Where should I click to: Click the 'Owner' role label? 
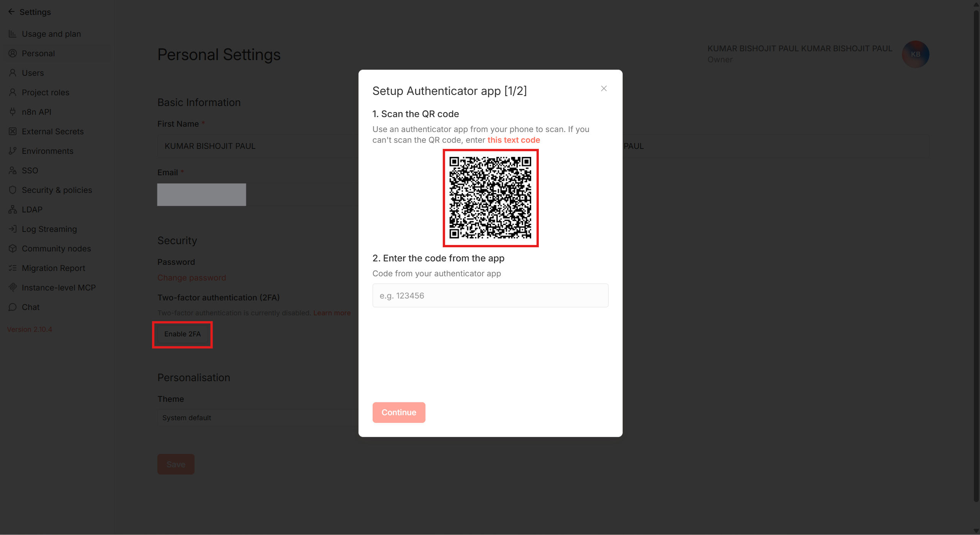coord(720,60)
